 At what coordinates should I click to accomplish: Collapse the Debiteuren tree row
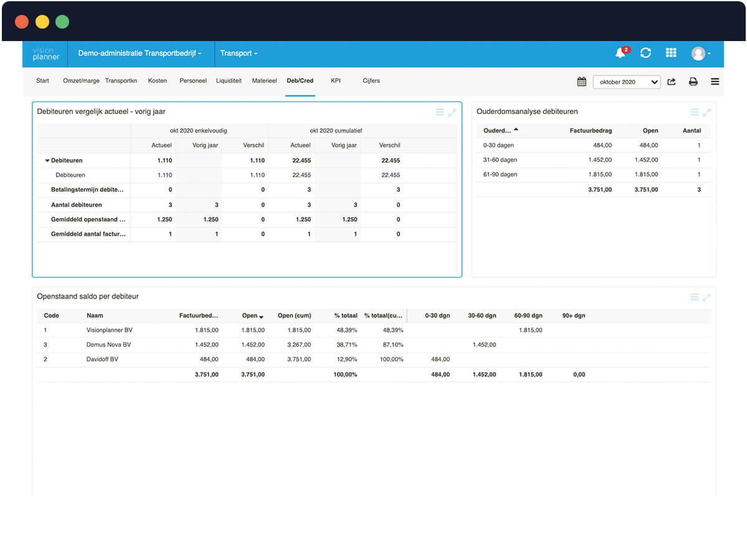click(x=47, y=161)
